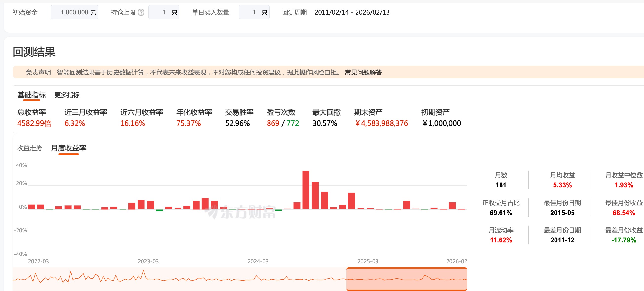Screen dimensions: 644x291
Task: Click the 总收益率 value 4582.99倍
Action: click(x=34, y=123)
